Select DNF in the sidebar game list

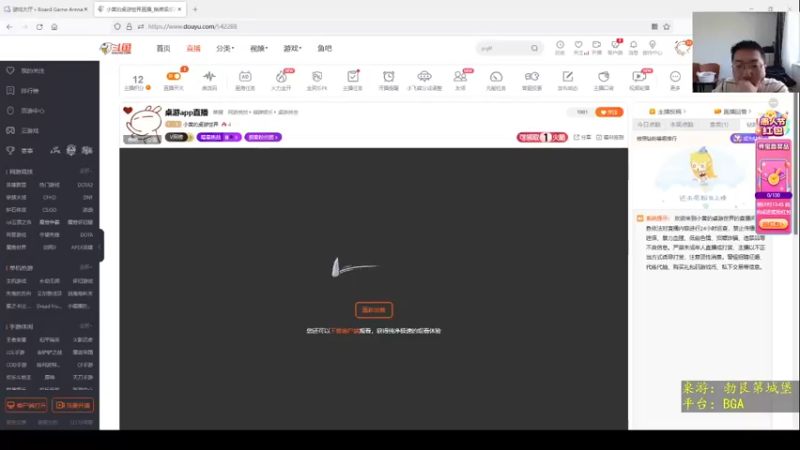88,197
